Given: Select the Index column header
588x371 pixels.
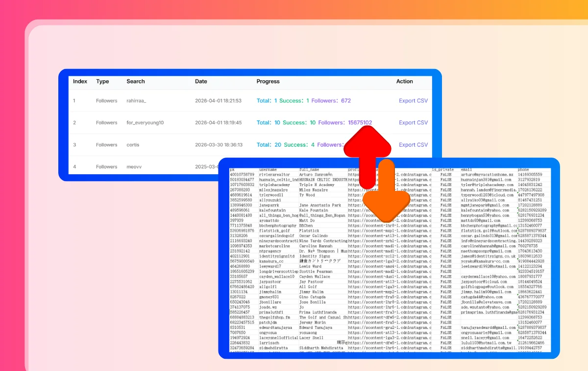Looking at the screenshot, I should click(x=80, y=82).
